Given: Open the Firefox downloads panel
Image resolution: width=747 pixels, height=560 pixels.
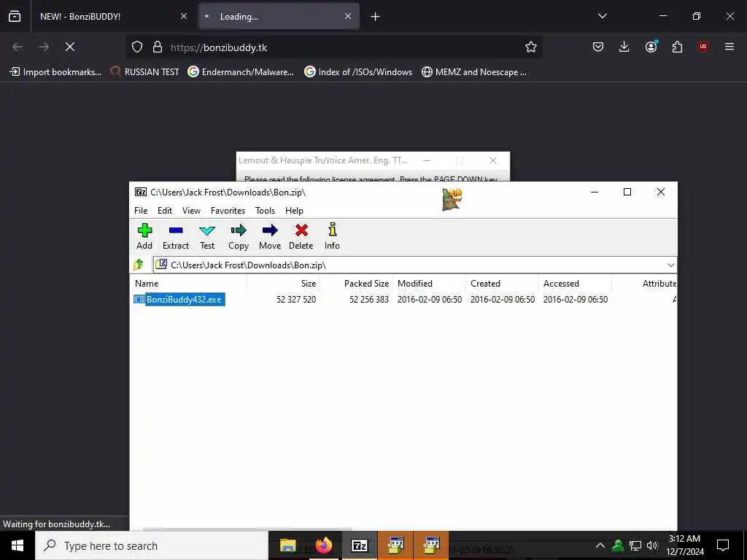Looking at the screenshot, I should click(624, 47).
